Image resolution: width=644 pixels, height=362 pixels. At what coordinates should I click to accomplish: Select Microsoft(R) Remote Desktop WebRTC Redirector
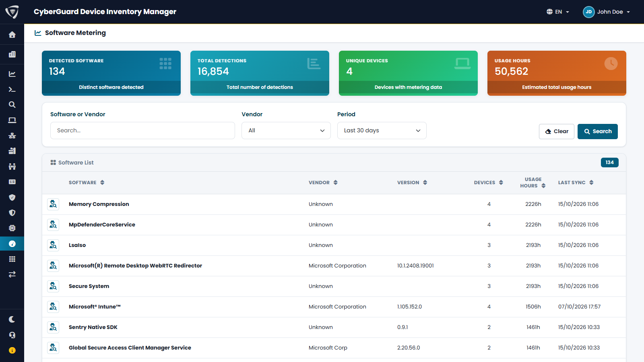135,266
